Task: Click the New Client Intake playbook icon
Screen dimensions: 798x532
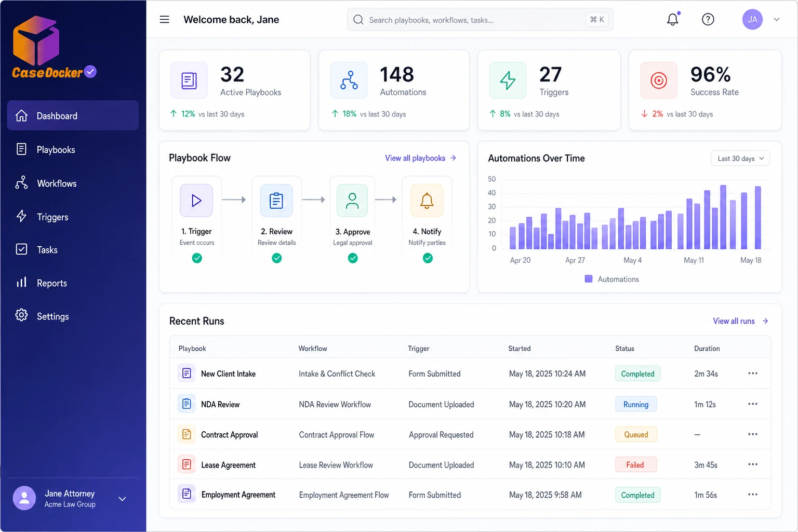Action: (187, 374)
